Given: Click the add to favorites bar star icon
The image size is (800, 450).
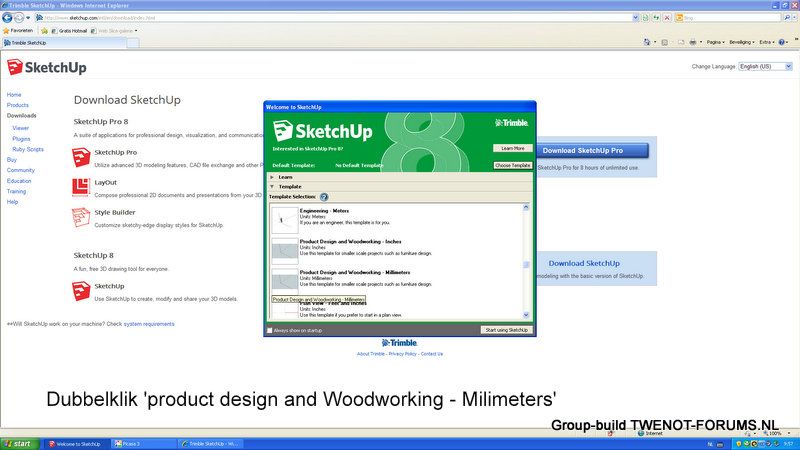Looking at the screenshot, I should [x=44, y=31].
